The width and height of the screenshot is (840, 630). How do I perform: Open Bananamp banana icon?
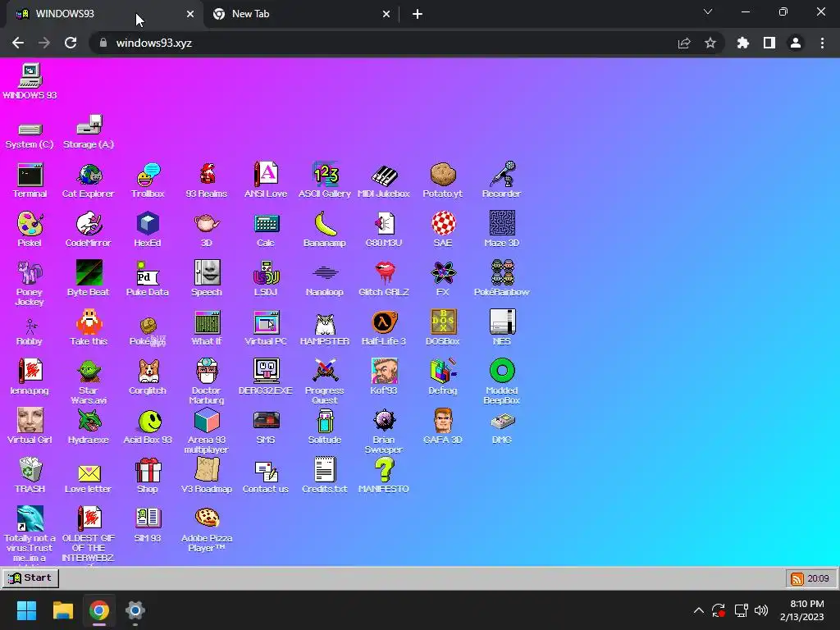point(325,230)
